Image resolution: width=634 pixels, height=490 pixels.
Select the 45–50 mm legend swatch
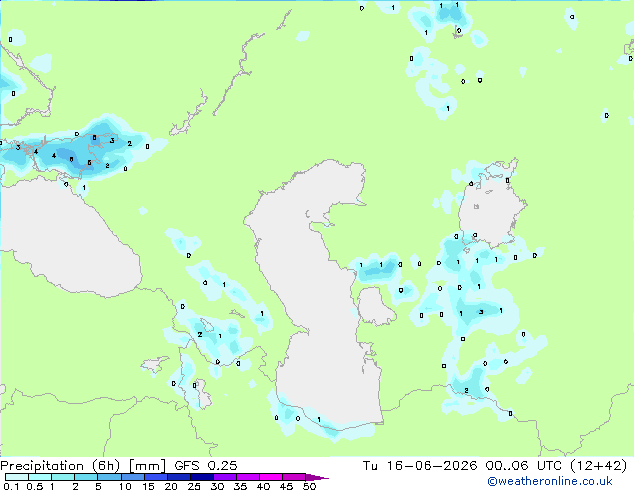click(294, 477)
